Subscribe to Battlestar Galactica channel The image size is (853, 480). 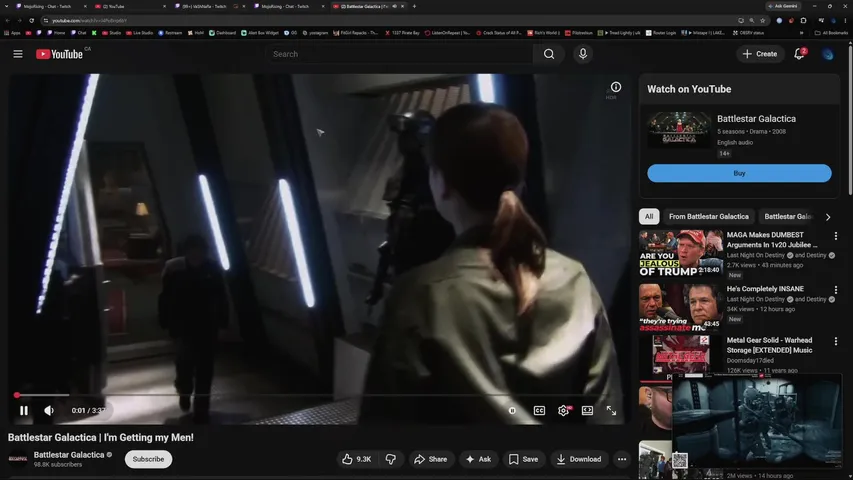(149, 459)
